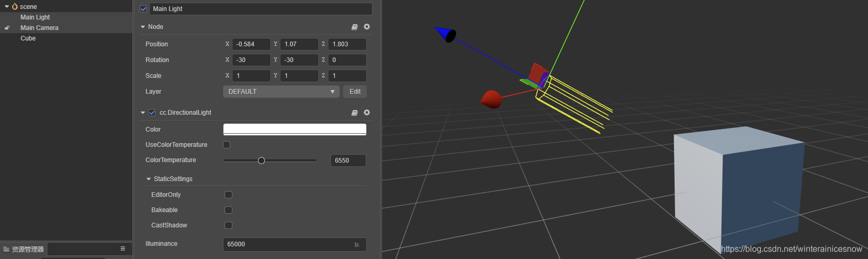Image resolution: width=868 pixels, height=259 pixels.
Task: Open the light Color swatch picker
Action: tap(295, 129)
